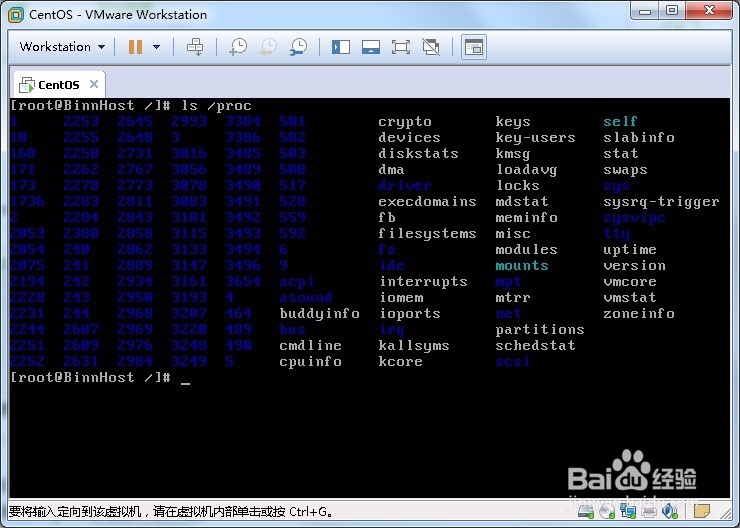This screenshot has width=740, height=528.
Task: Click the 'devices' entry in terminal
Action: coord(409,137)
